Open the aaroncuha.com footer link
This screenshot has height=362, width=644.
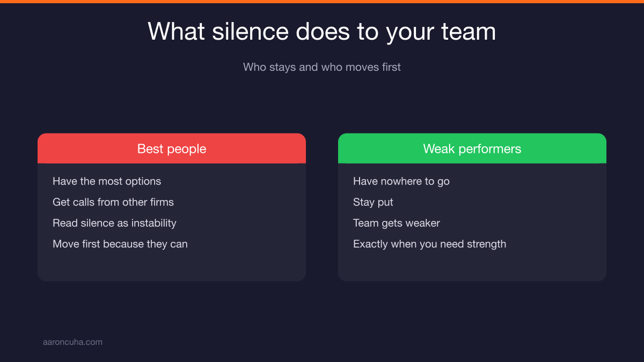pos(72,342)
